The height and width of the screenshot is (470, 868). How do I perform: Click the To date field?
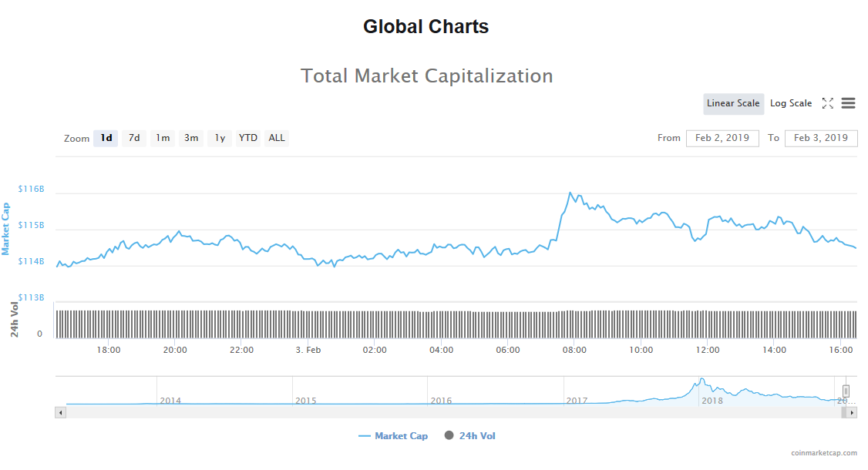click(821, 138)
